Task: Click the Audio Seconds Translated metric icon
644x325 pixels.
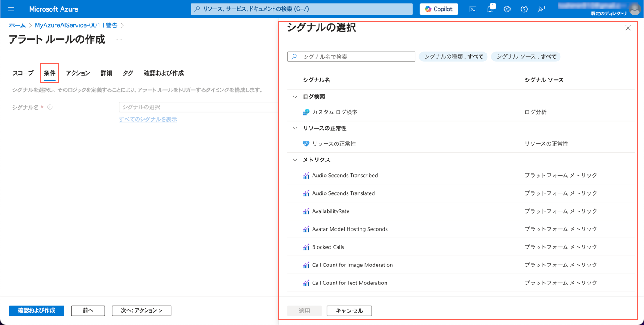Action: coord(306,193)
